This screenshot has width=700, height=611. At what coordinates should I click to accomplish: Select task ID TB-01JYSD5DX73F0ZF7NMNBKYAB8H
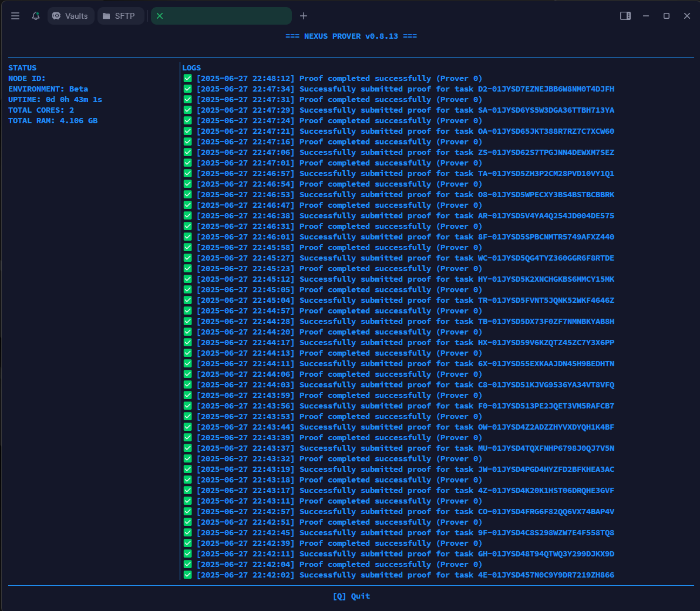(546, 321)
